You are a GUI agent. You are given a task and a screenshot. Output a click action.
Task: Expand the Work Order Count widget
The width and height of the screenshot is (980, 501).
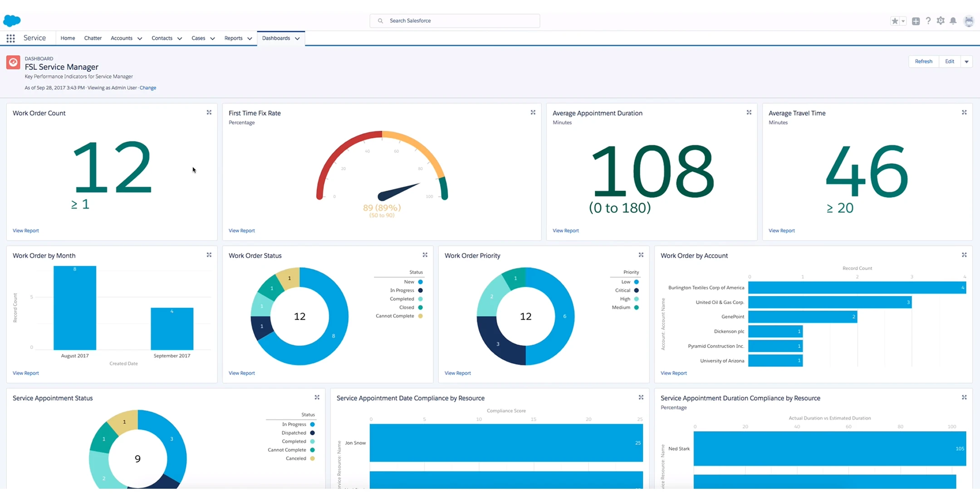(209, 113)
